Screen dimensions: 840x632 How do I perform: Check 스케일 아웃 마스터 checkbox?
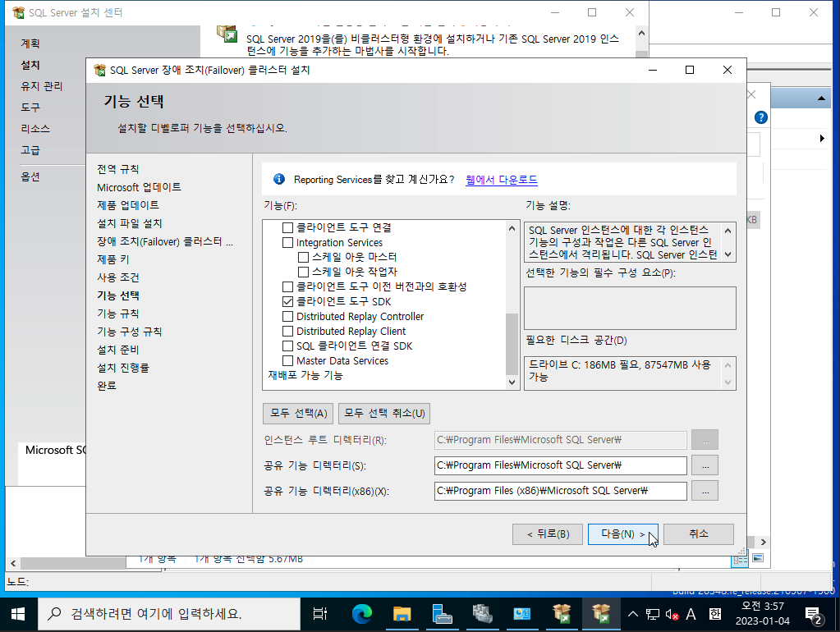point(303,257)
